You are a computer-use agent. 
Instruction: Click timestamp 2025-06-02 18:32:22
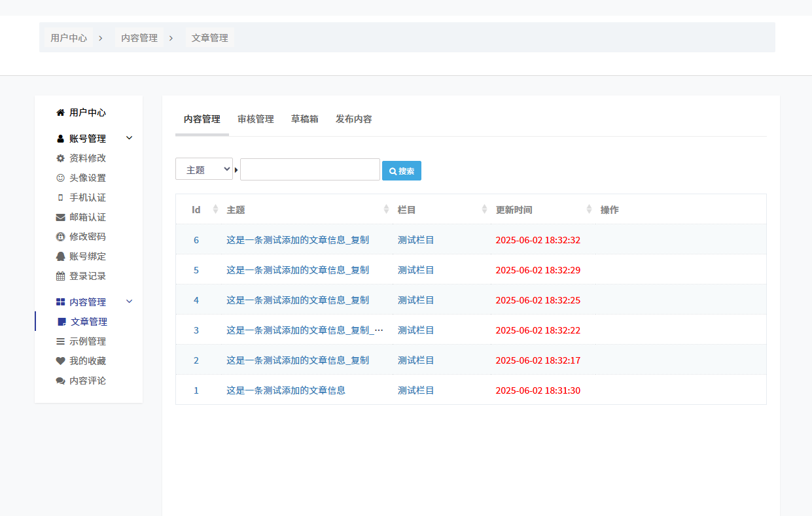pyautogui.click(x=538, y=330)
